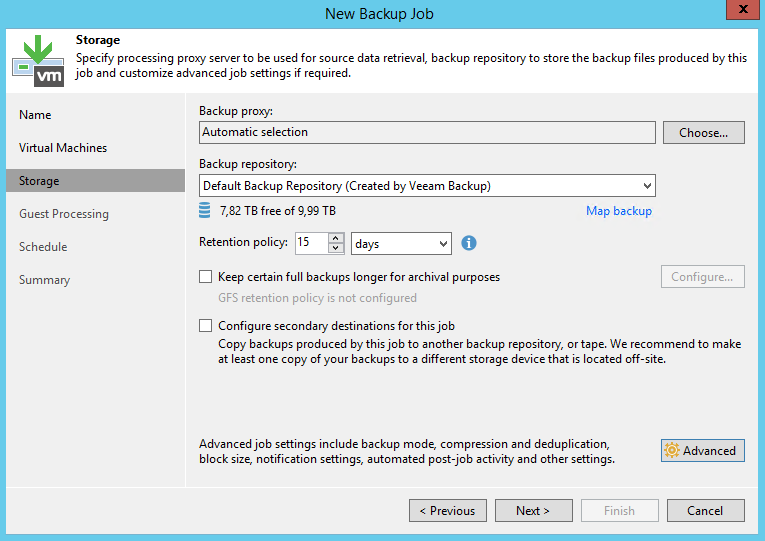The image size is (765, 541).
Task: Enable keeping full backups for archival purposes
Action: [206, 277]
